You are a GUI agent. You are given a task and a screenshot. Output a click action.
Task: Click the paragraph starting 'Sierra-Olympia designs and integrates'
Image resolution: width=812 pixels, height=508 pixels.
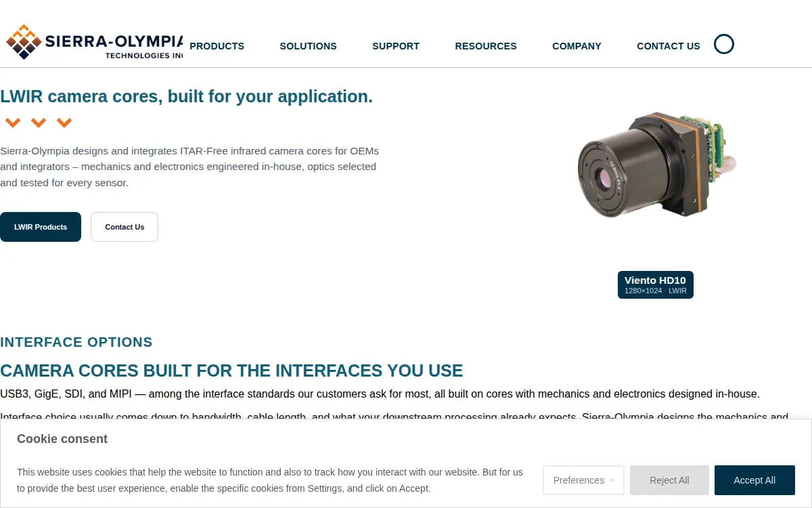pyautogui.click(x=189, y=167)
